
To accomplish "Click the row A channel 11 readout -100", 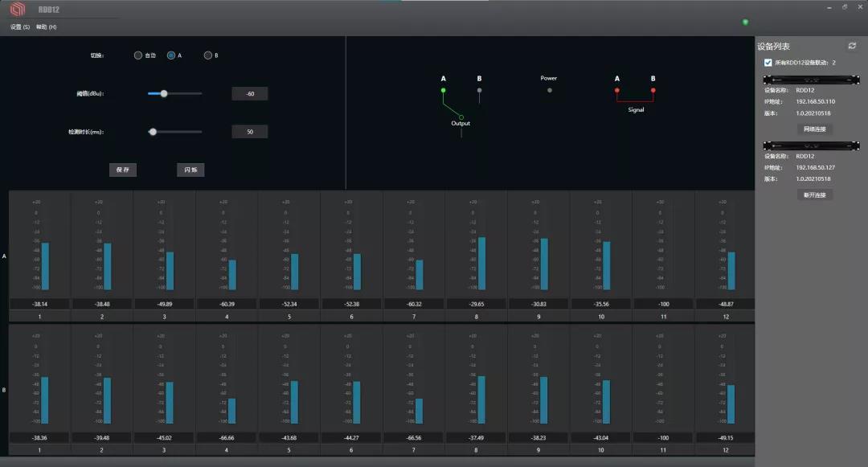I will (x=663, y=304).
